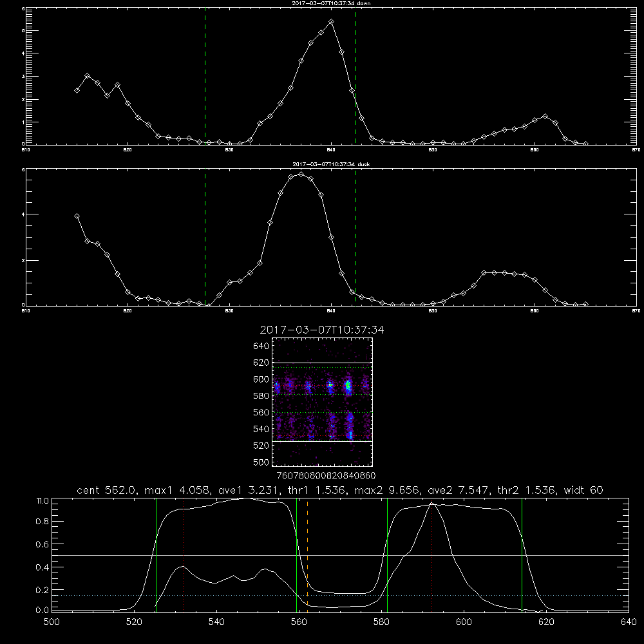This screenshot has width=644, height=644.
Task: Click the peak diamond marker of the dawn curve
Action: (x=332, y=22)
